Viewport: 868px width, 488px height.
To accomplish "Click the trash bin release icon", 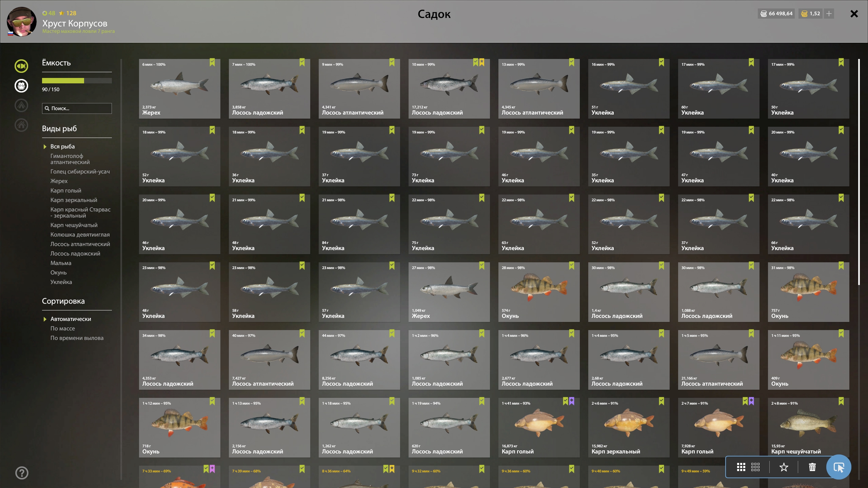I will pos(812,467).
